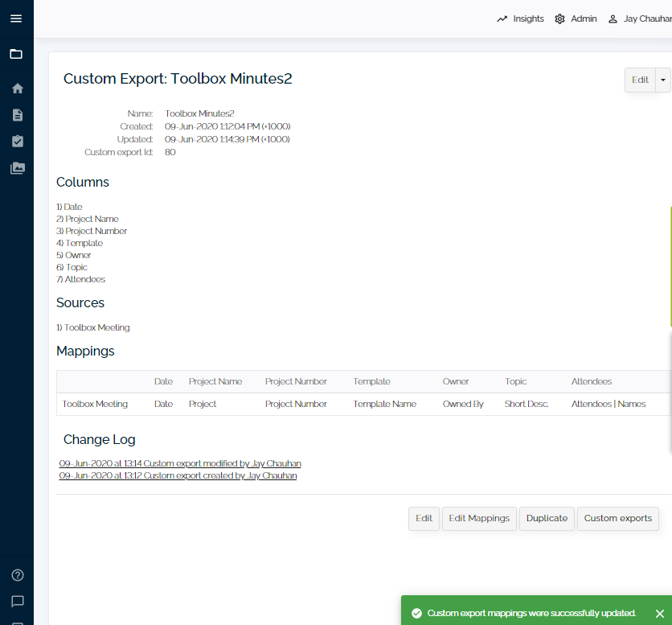Click Edit Mappings button

click(479, 518)
